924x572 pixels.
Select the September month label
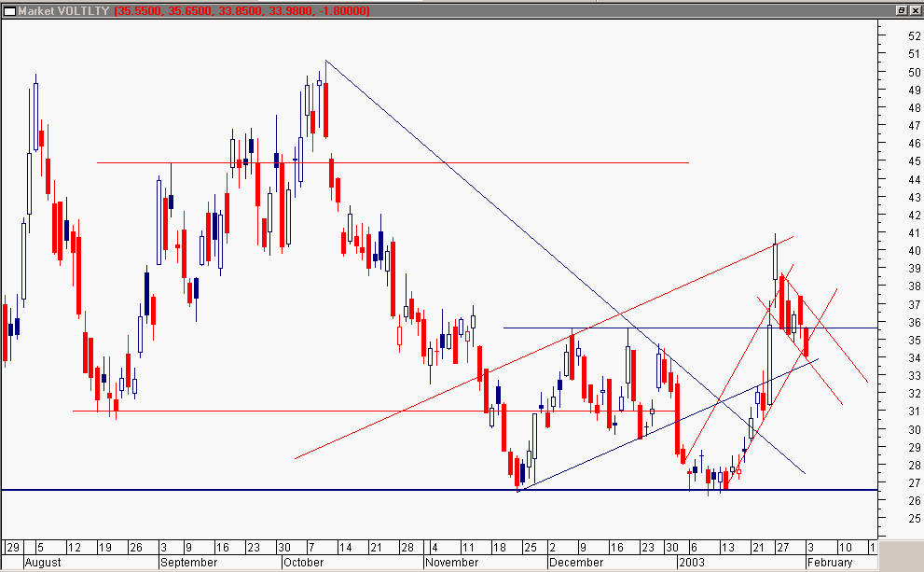tap(188, 563)
